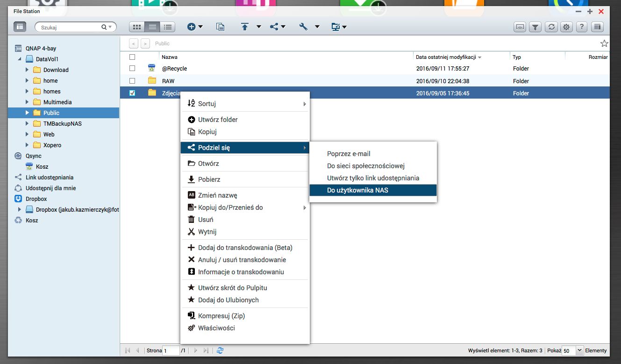Choose Utwórz tylko link udostępniania
621x364 pixels.
click(373, 178)
